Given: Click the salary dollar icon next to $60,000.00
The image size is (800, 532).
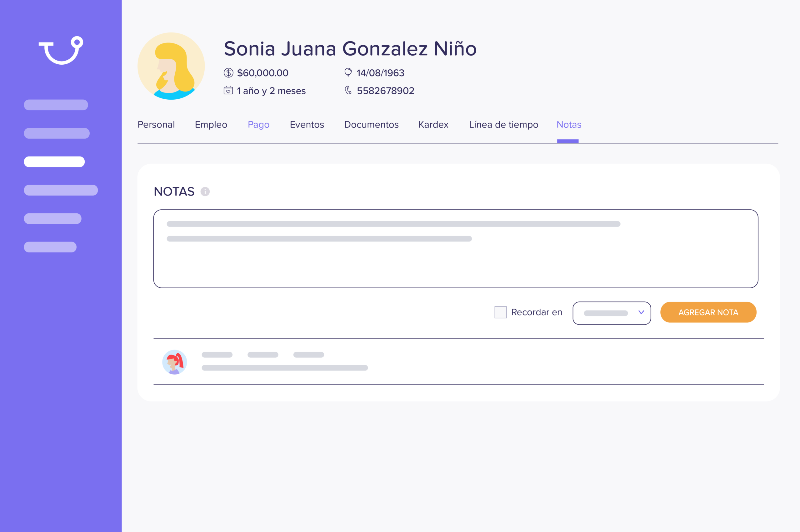Looking at the screenshot, I should coord(229,72).
